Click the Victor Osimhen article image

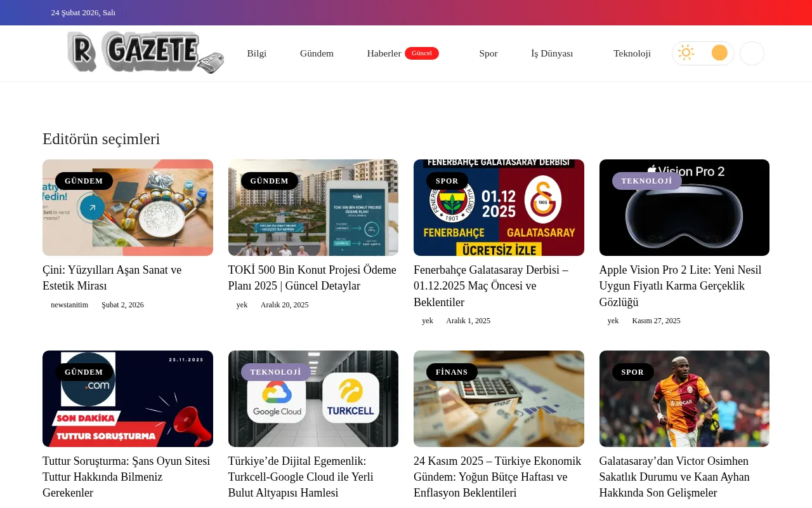point(684,398)
